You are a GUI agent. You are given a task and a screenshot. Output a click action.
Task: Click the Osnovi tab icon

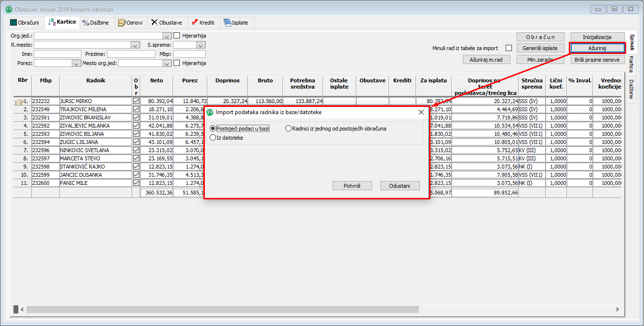121,23
